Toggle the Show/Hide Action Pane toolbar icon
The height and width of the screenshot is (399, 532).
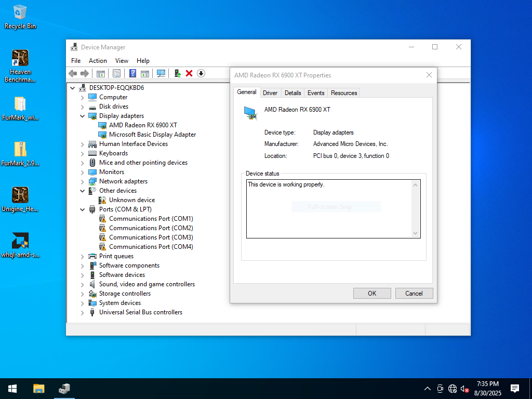click(145, 73)
